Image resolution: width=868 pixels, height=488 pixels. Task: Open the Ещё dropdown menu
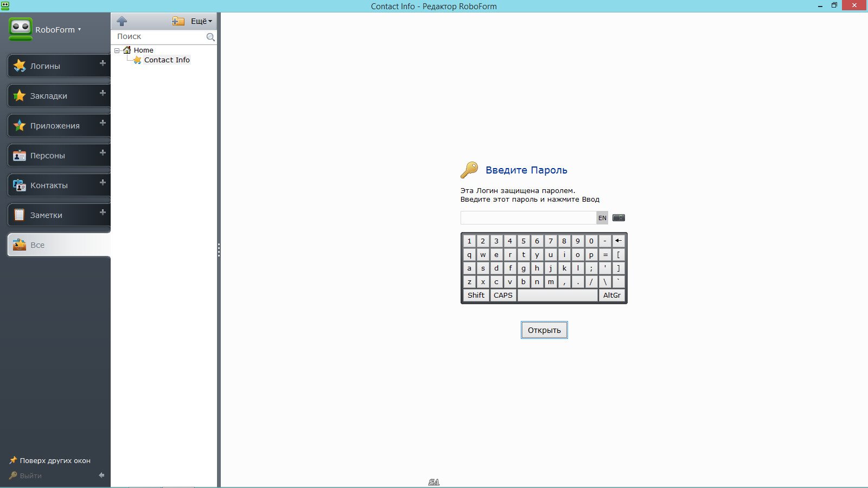tap(201, 21)
